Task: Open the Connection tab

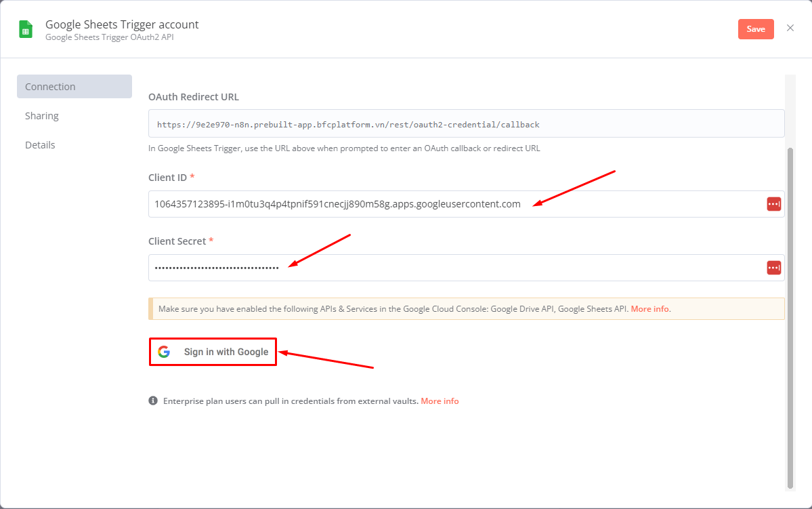Action: [74, 87]
